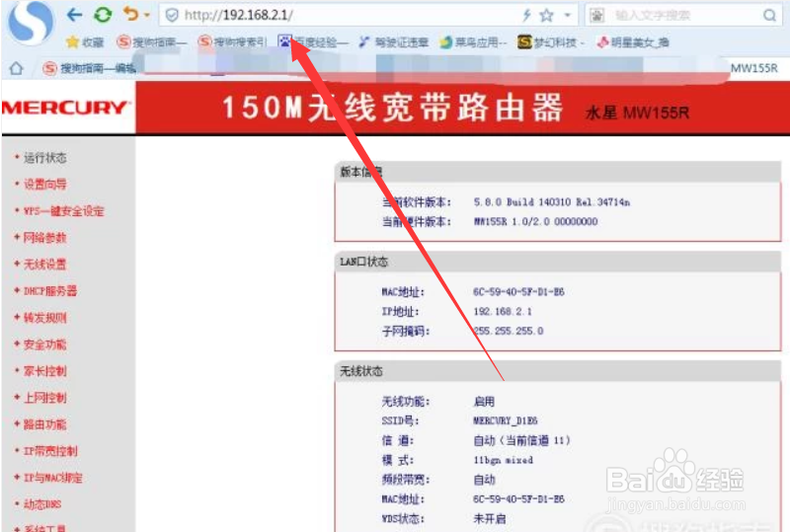
Task: Click the star bookmark icon in the address bar
Action: 547,16
